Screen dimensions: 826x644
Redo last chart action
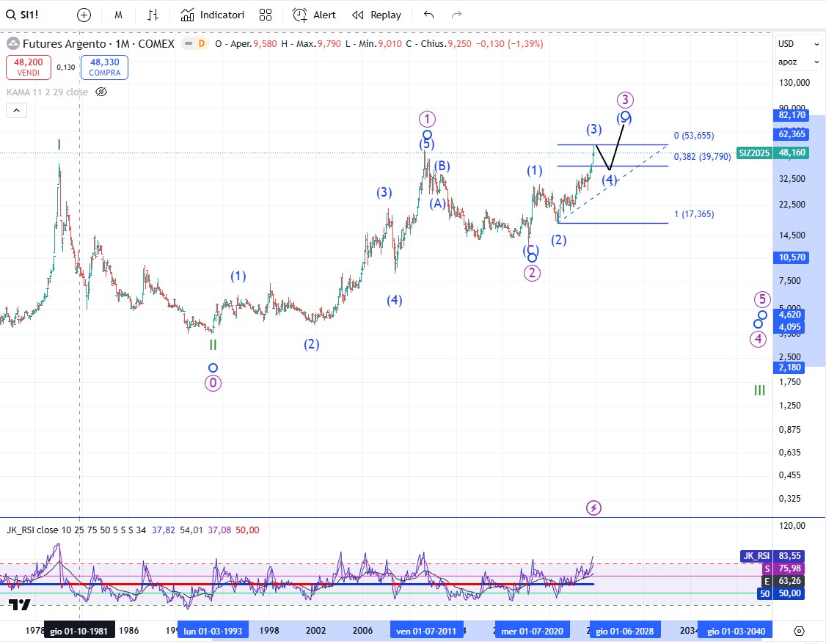click(x=457, y=15)
